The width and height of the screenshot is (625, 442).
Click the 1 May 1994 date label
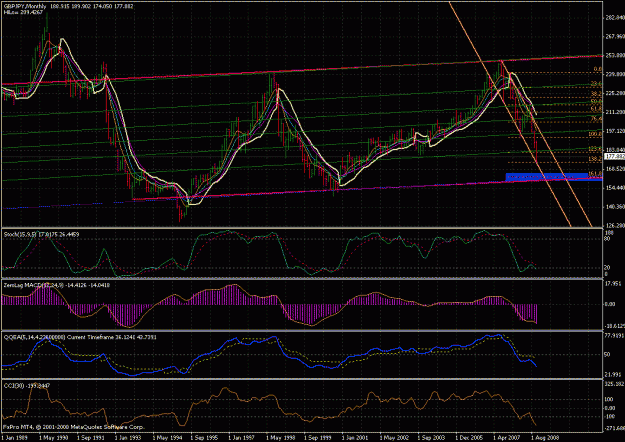pos(167,437)
